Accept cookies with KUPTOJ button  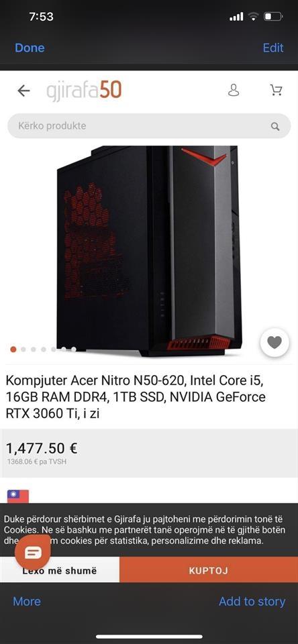[208, 570]
